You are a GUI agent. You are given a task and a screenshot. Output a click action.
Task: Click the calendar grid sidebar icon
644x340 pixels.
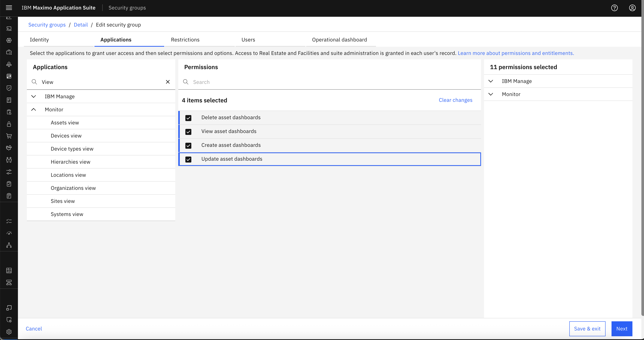(9, 76)
